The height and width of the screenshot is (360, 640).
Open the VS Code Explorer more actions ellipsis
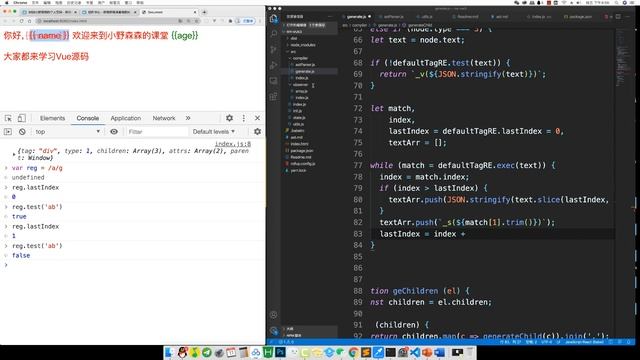coord(330,17)
